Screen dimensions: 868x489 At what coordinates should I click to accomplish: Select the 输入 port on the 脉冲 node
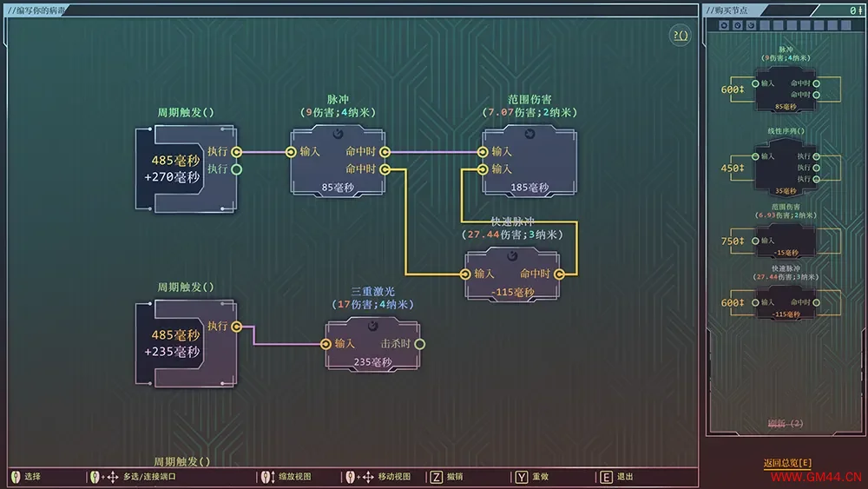[x=291, y=152]
